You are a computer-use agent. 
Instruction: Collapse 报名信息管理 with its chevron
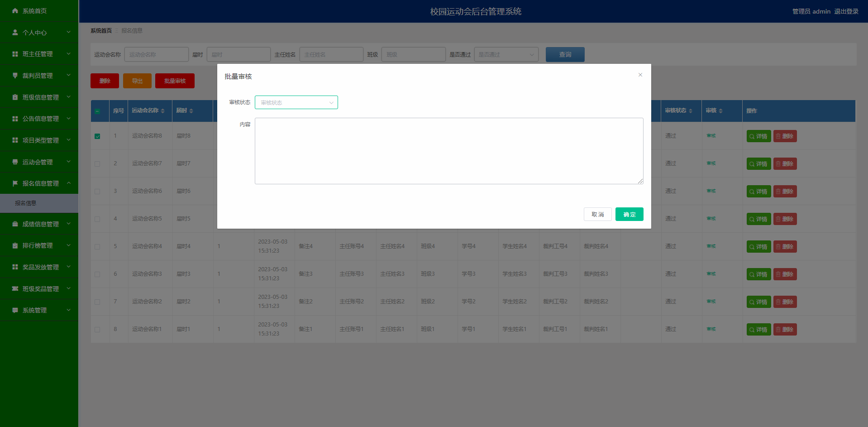point(69,183)
